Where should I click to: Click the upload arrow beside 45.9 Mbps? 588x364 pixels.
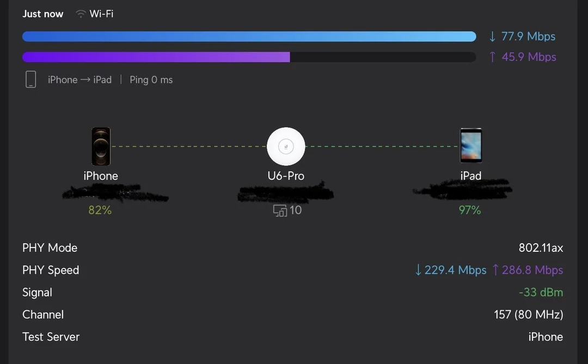tap(492, 57)
